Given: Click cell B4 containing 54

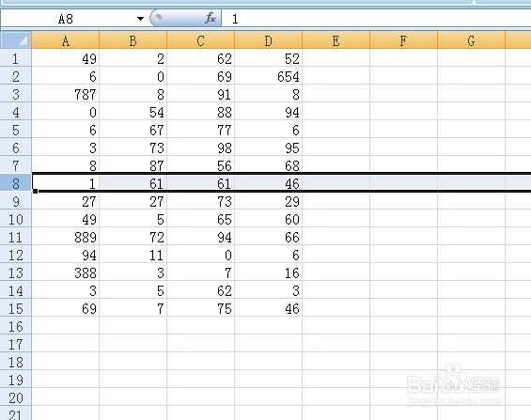Looking at the screenshot, I should tap(133, 112).
